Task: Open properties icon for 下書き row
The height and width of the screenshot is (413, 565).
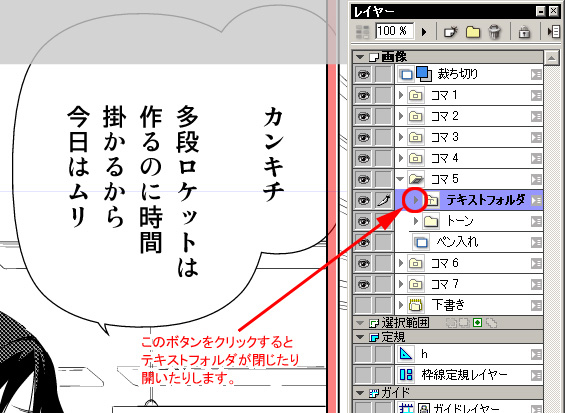Action: click(536, 305)
